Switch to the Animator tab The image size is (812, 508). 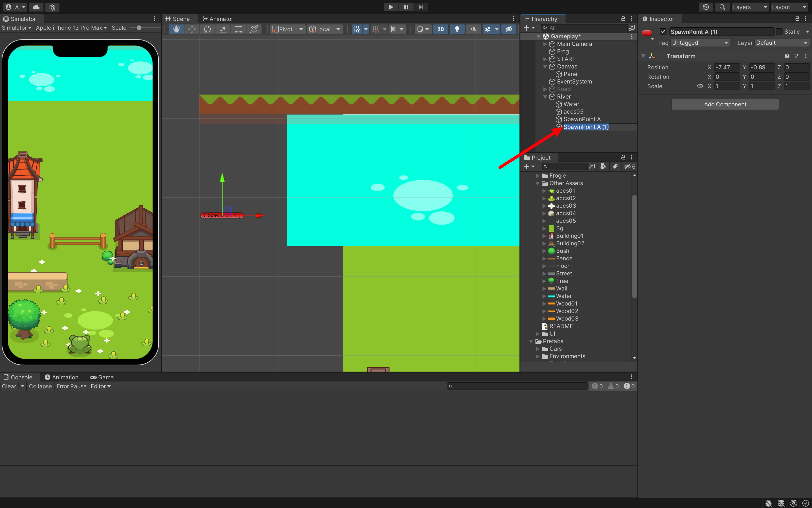[x=218, y=19]
